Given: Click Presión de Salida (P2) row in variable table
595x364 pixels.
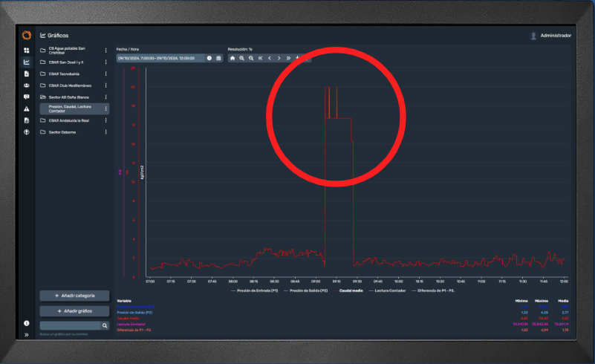Looking at the screenshot, I should [342, 313].
